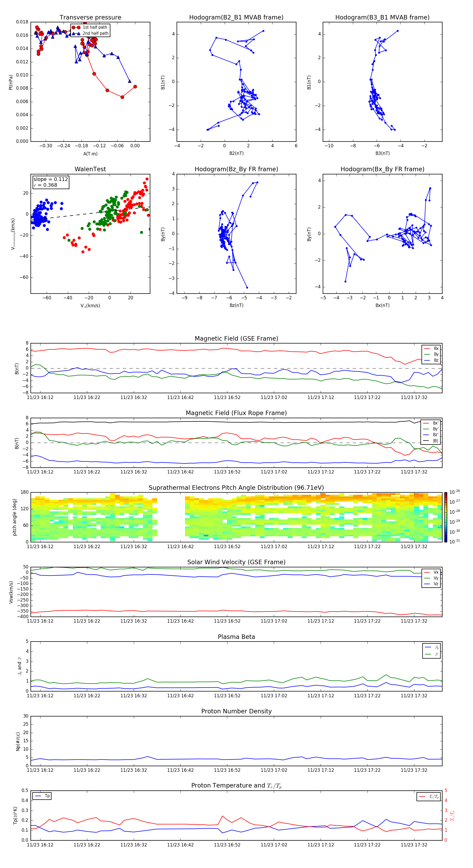473x868 pixels.
Task: Click the dashed regression line in WalenTest
Action: click(90, 214)
